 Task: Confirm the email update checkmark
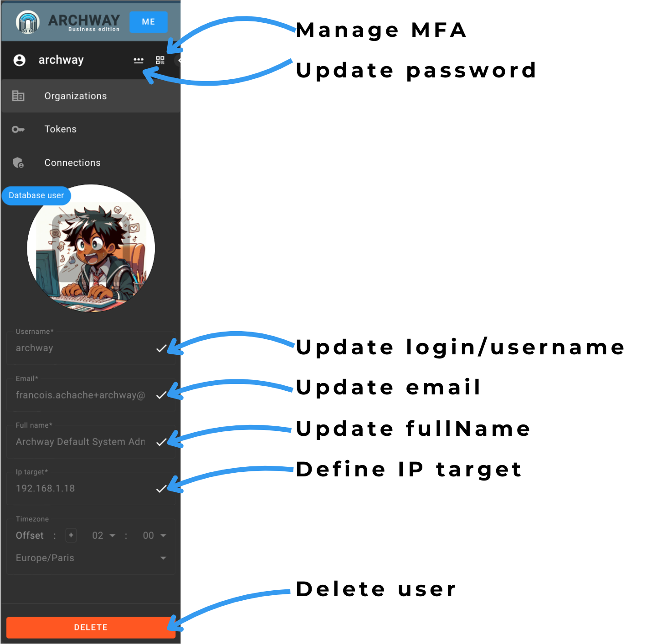coord(161,395)
